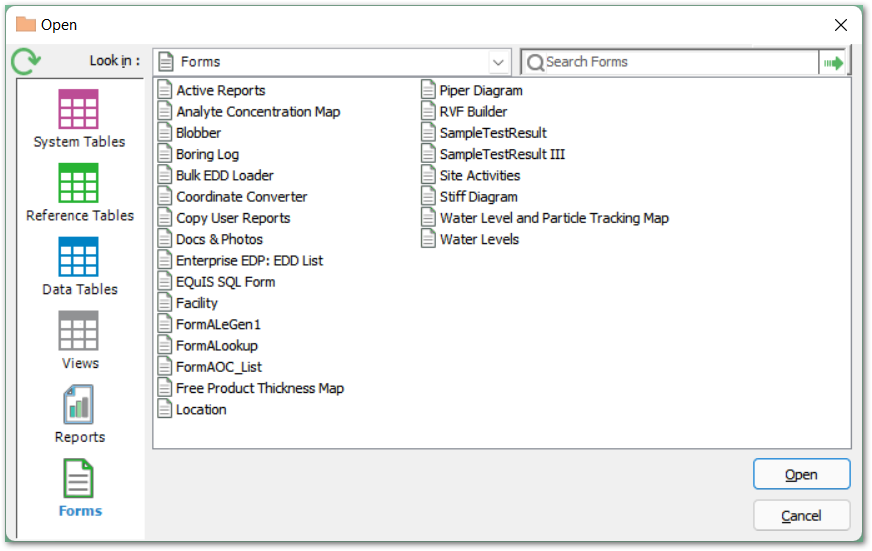Open the Reports category

click(x=79, y=405)
